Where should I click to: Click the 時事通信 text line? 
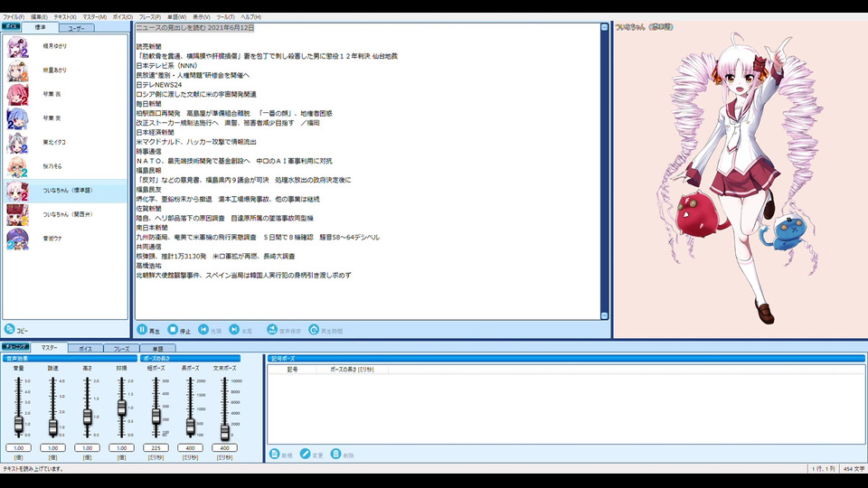click(149, 151)
